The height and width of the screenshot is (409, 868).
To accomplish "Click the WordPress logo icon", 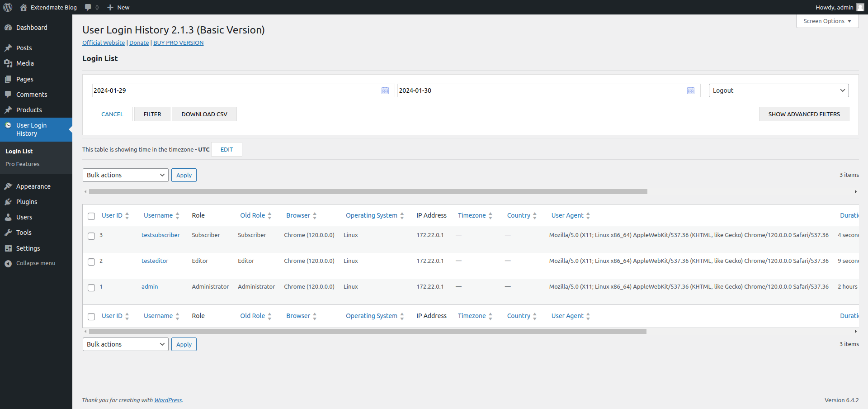I will coord(8,7).
